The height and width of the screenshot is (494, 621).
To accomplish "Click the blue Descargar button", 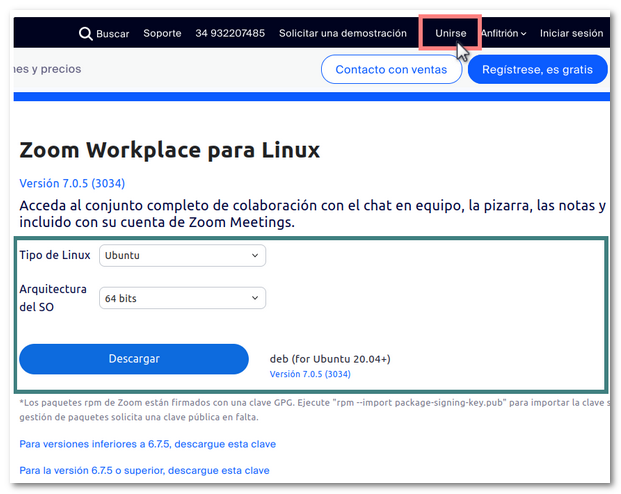I will pyautogui.click(x=134, y=359).
